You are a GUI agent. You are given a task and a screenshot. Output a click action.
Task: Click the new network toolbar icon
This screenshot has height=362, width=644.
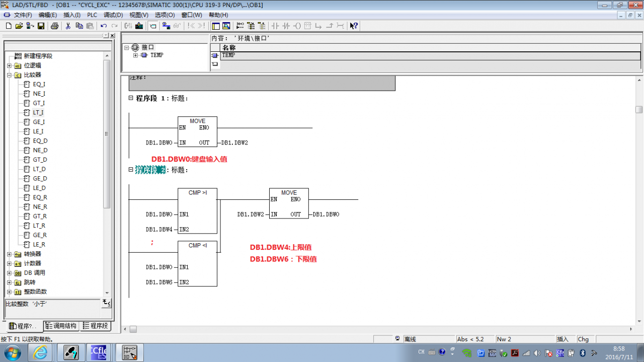239,26
